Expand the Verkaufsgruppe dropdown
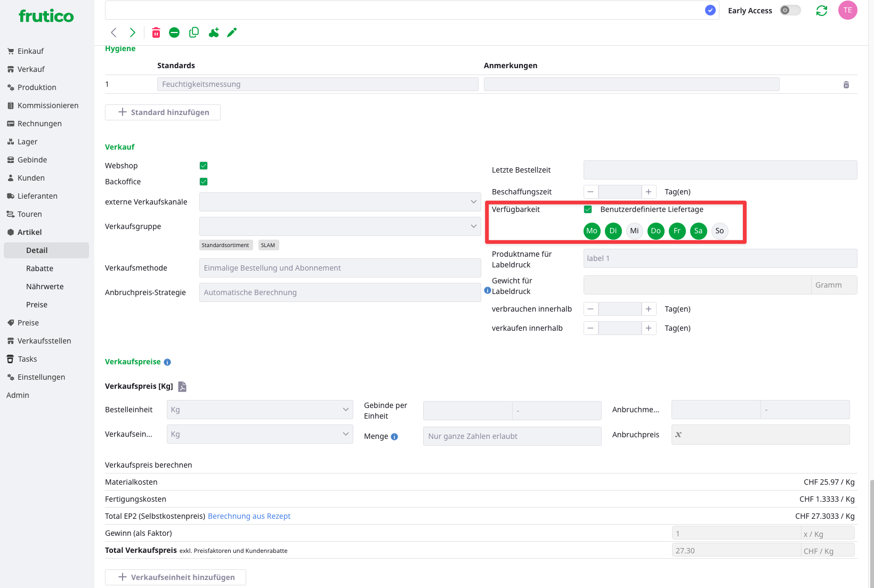Viewport: 874px width, 588px height. pyautogui.click(x=340, y=226)
